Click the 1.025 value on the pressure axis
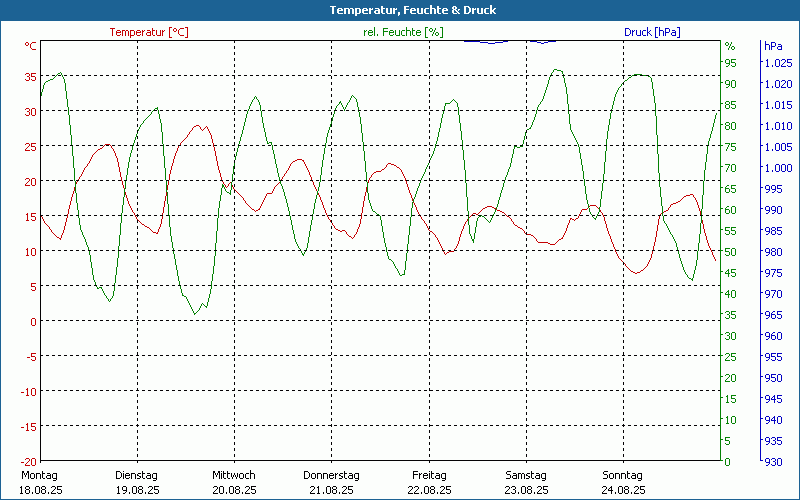Screen dimensions: 800x500 click(777, 63)
